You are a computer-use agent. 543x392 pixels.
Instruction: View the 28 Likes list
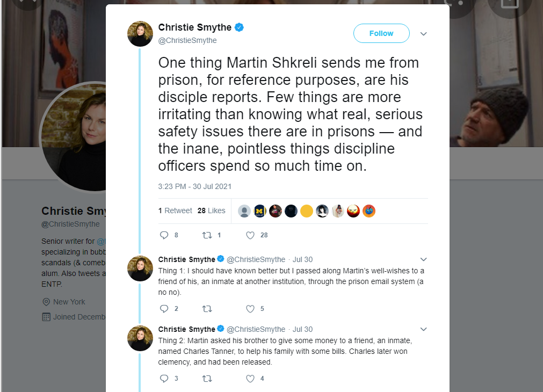click(x=211, y=210)
